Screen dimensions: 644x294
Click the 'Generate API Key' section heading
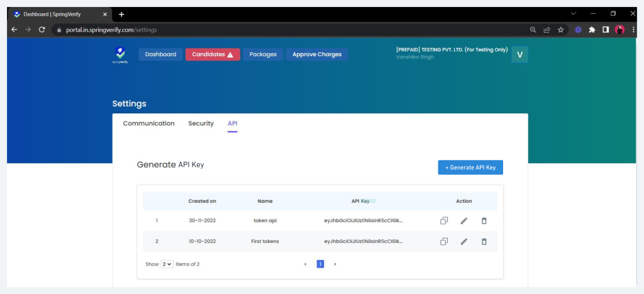tap(170, 165)
